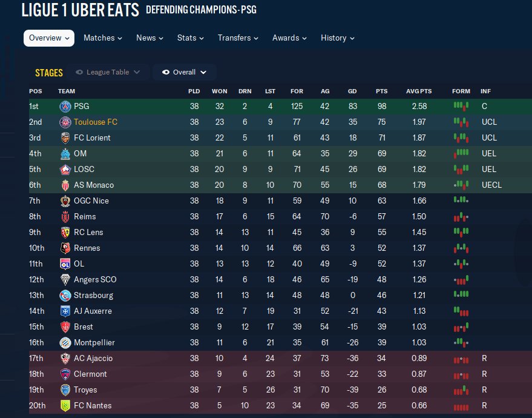Click the FC Nantes crest icon
The height and width of the screenshot is (418, 532).
[65, 406]
